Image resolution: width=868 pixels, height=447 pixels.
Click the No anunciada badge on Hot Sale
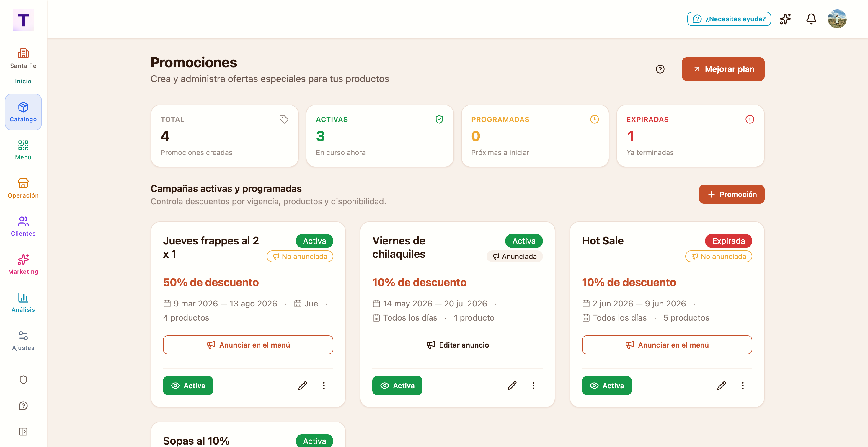718,256
